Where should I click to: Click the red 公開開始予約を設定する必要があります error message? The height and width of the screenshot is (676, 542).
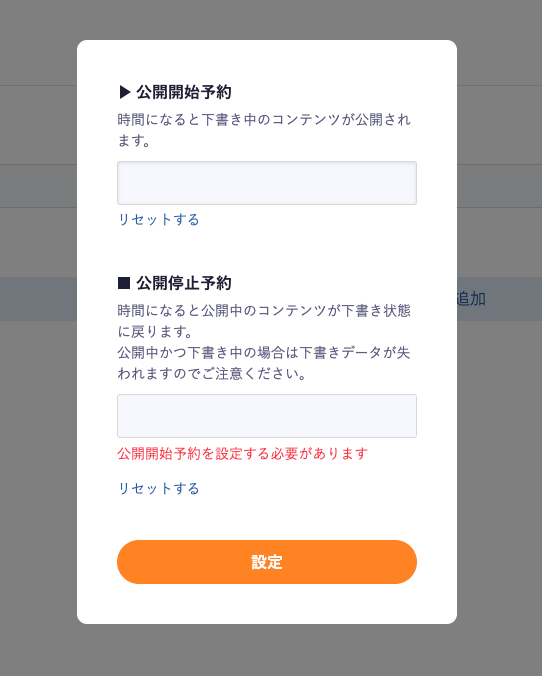pos(243,454)
